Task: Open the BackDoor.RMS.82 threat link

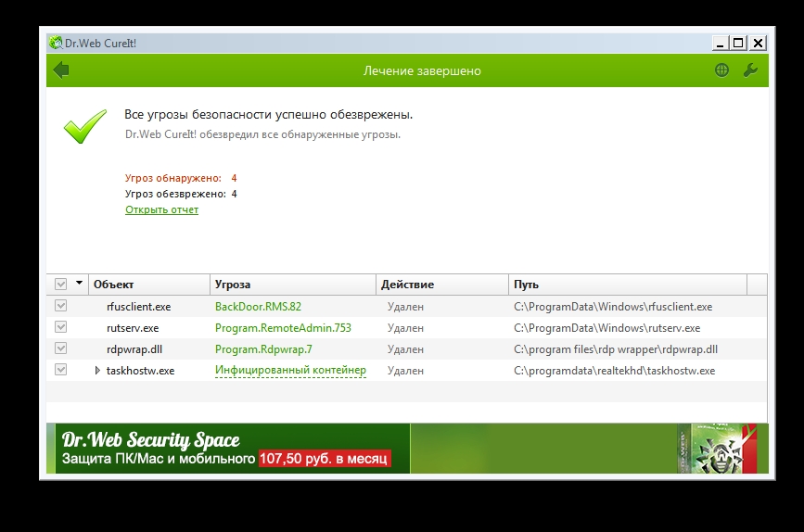Action: tap(258, 307)
